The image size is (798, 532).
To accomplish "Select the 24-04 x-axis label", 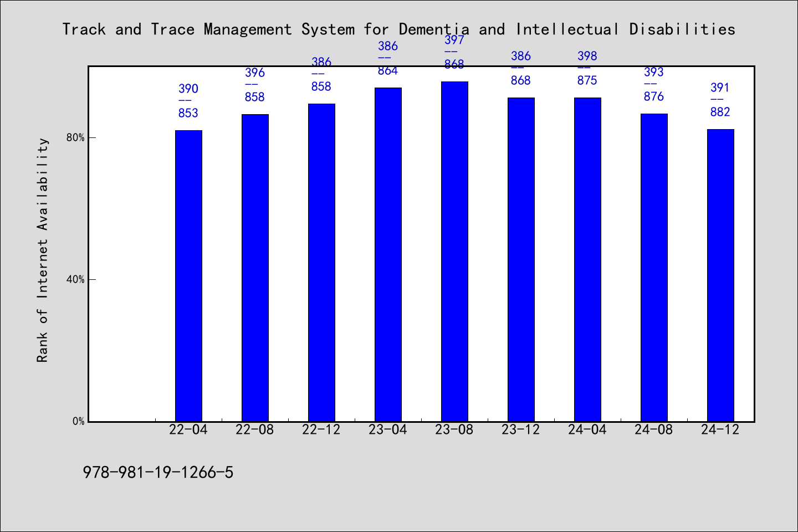I will tap(587, 429).
